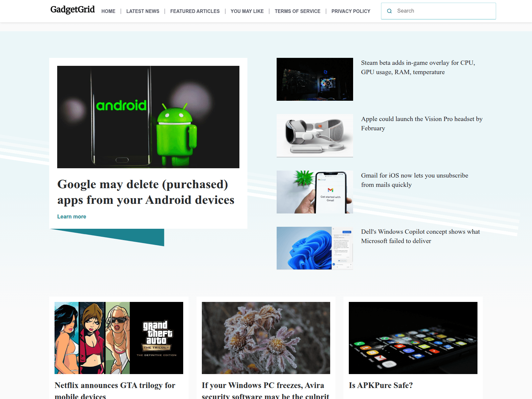The image size is (532, 399).
Task: Open the GTA trilogy card image
Action: 119,338
